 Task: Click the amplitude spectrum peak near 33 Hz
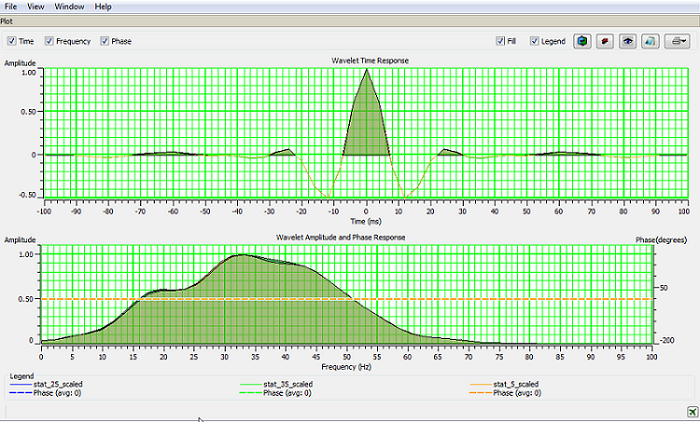(242, 255)
